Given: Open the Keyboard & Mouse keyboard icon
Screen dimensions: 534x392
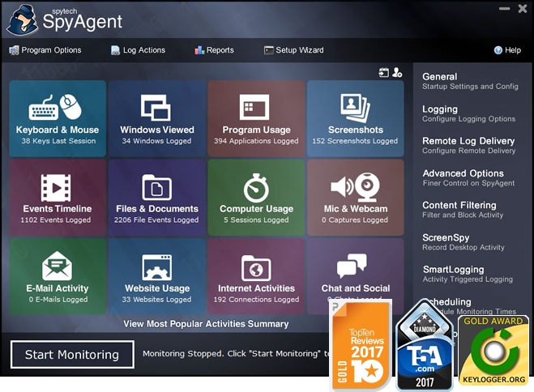Looking at the screenshot, I should click(x=43, y=109).
